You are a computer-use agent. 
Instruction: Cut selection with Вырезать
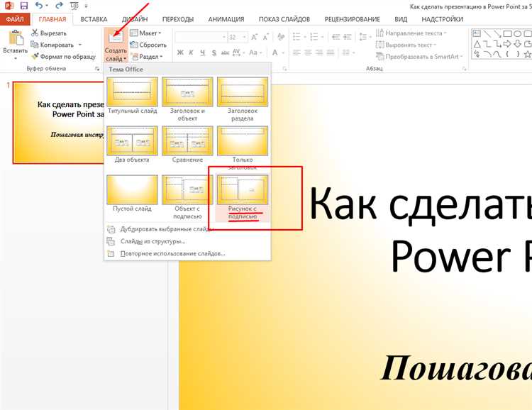click(49, 33)
